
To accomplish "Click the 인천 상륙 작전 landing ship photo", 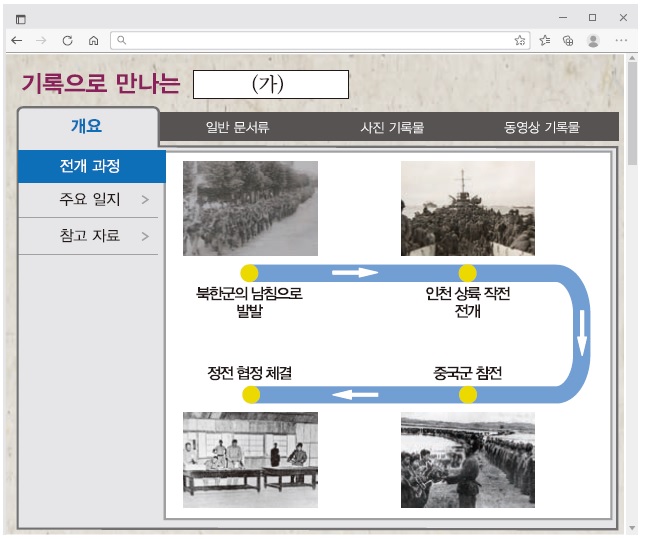I will point(467,208).
